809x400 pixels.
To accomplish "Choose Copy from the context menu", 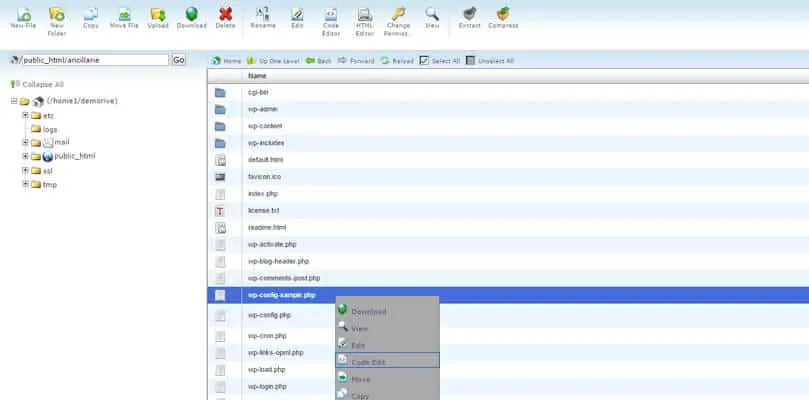I will click(x=387, y=395).
